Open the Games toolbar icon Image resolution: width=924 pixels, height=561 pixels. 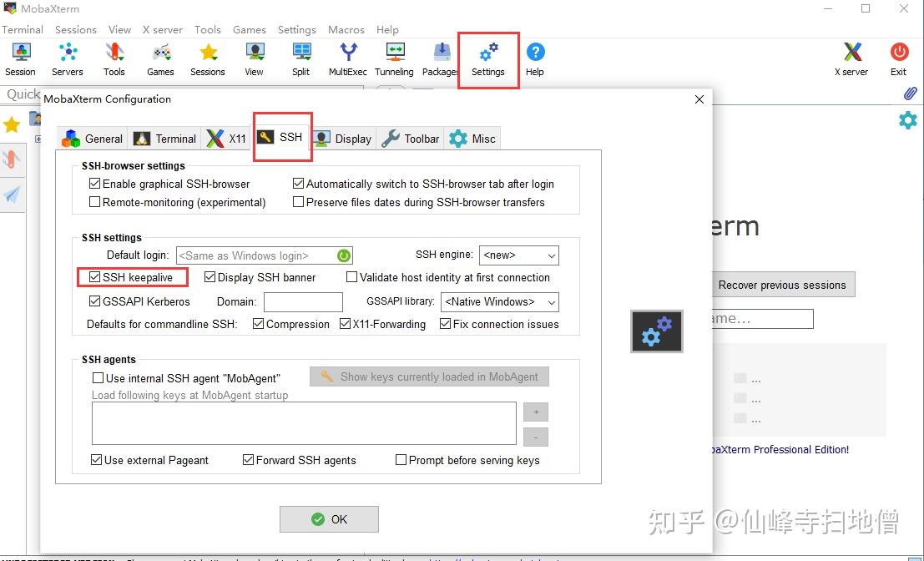tap(160, 54)
